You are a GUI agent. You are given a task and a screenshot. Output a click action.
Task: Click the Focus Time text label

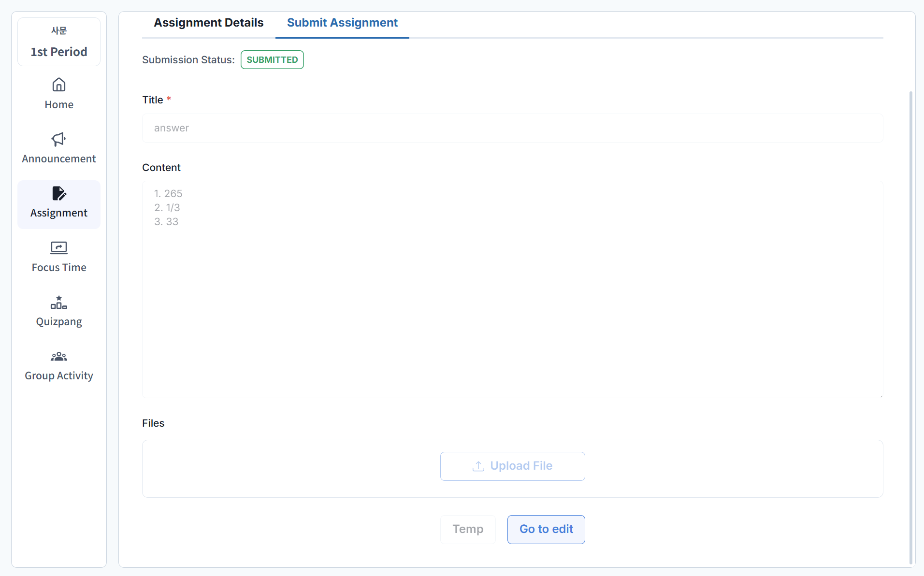click(x=59, y=268)
